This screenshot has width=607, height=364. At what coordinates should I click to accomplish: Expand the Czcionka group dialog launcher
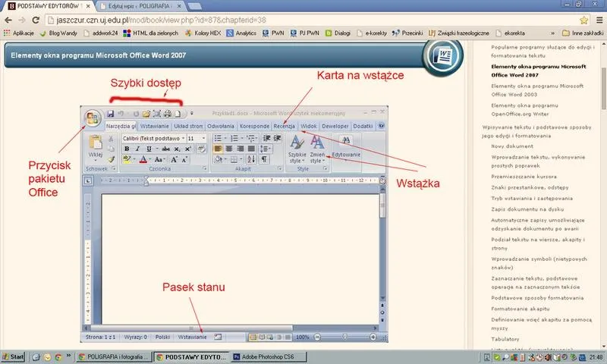(204, 168)
